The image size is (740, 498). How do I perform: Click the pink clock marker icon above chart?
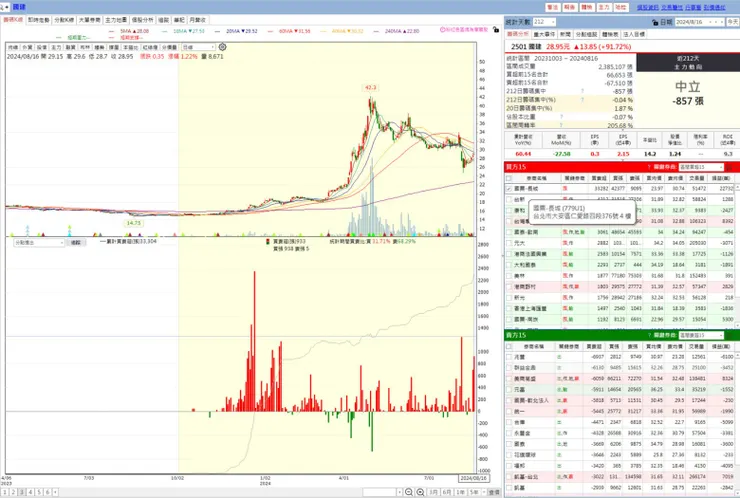(x=443, y=29)
